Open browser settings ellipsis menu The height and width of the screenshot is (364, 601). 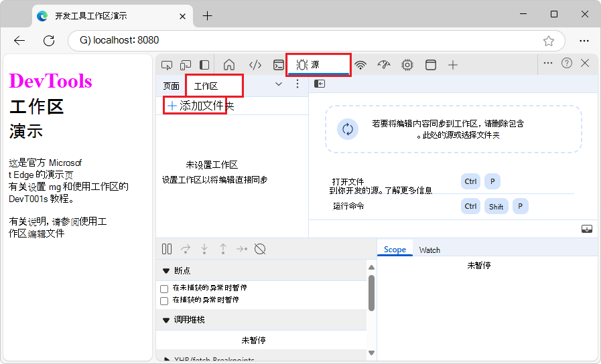pyautogui.click(x=584, y=41)
